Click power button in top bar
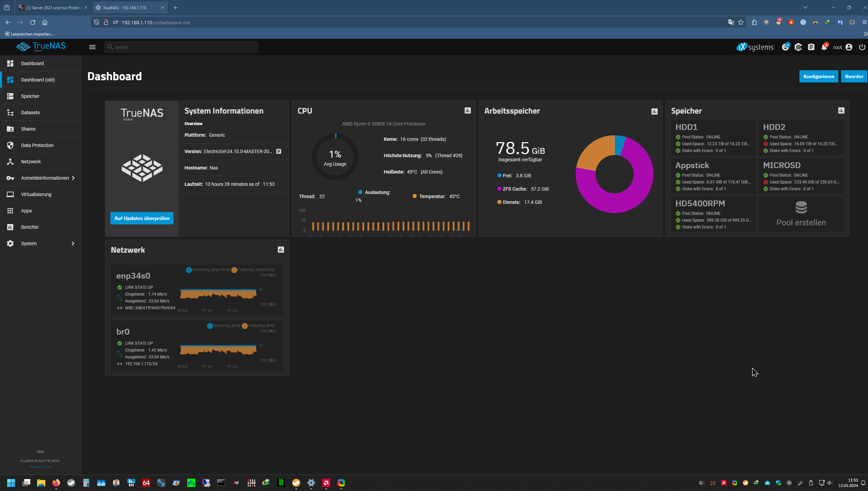This screenshot has height=491, width=868. [862, 47]
